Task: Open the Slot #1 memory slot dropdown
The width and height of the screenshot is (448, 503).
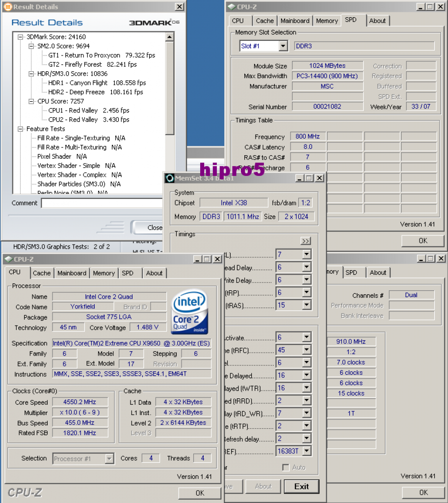Action: click(x=283, y=46)
